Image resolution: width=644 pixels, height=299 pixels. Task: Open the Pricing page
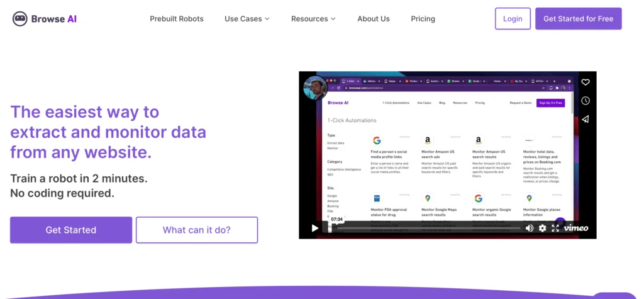[423, 18]
